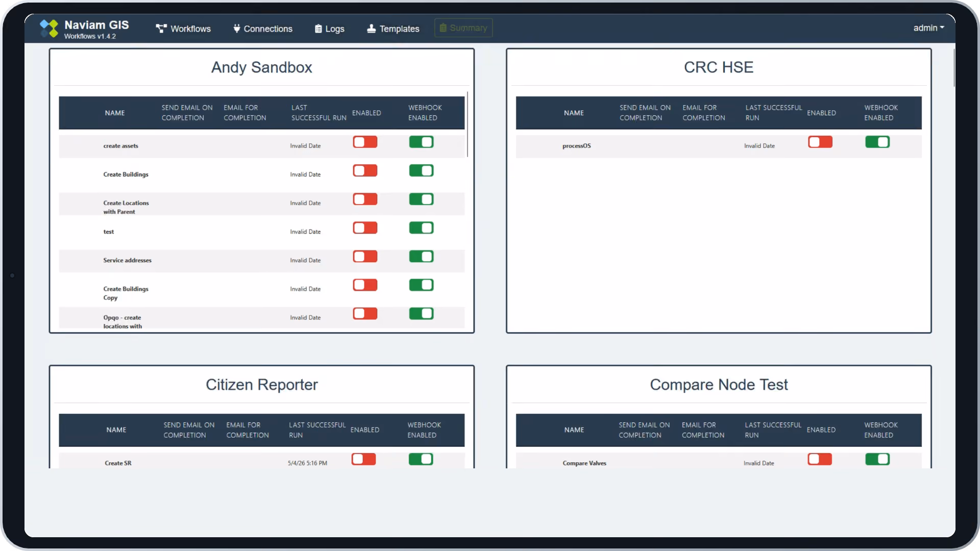The image size is (980, 551).
Task: Select the Compare Valves workflow name
Action: pyautogui.click(x=584, y=463)
